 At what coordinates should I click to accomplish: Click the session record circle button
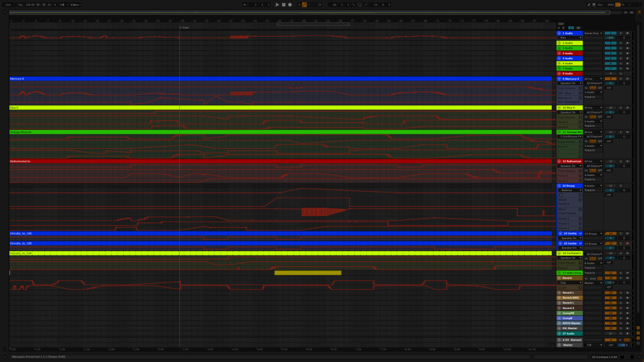319,4
